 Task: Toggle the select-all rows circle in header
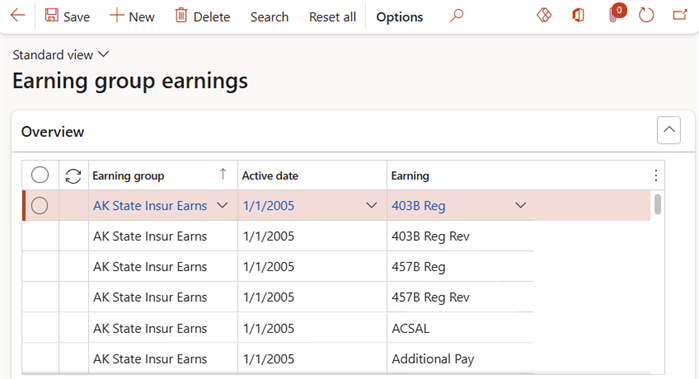pos(40,175)
